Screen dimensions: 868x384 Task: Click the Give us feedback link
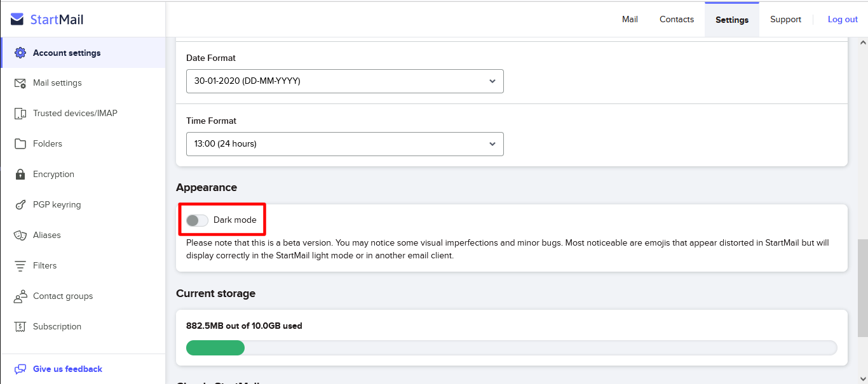[x=67, y=369]
